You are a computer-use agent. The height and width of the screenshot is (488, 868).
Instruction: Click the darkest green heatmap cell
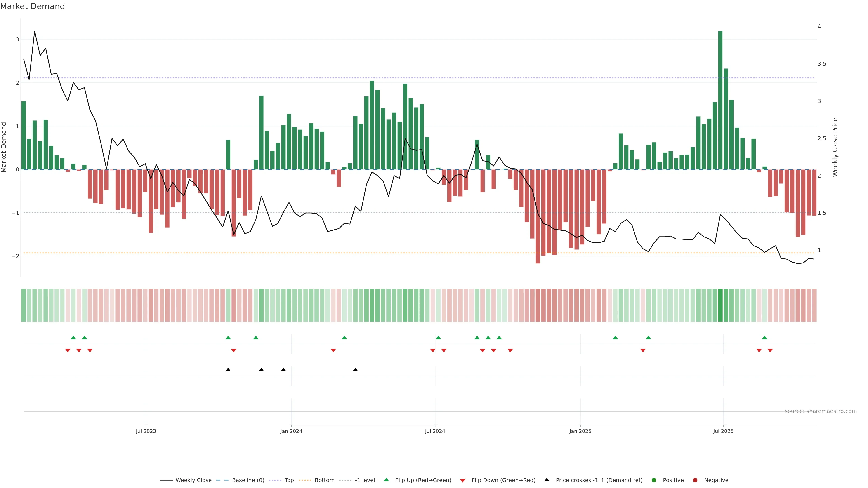point(720,305)
